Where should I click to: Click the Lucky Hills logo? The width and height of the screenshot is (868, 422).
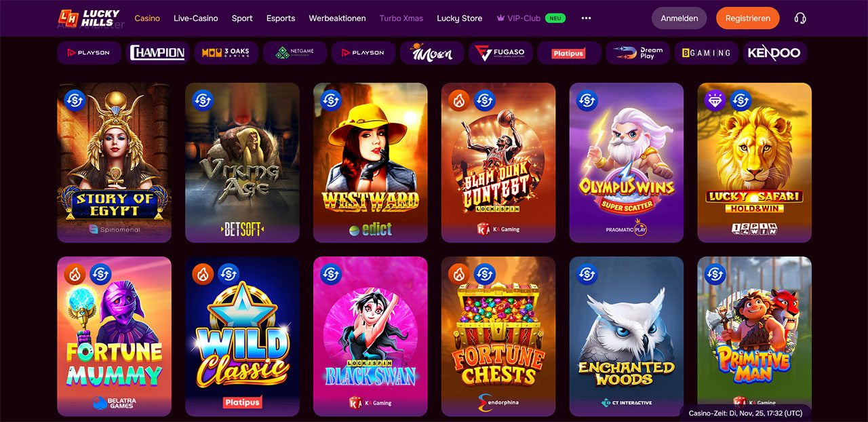tap(89, 18)
